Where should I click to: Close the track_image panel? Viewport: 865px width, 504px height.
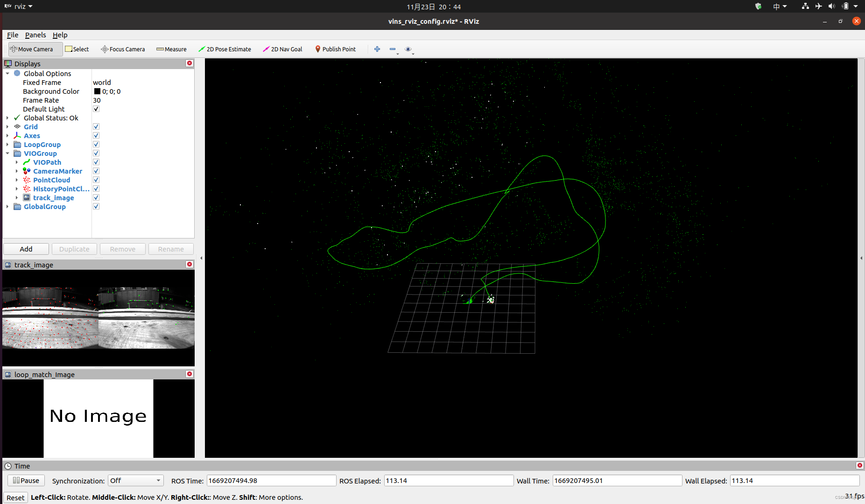pyautogui.click(x=190, y=264)
